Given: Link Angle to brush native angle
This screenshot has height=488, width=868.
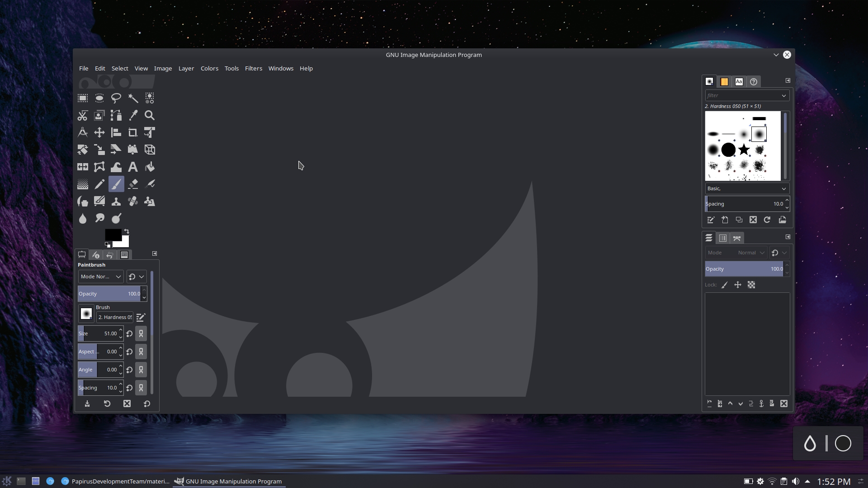Looking at the screenshot, I should pyautogui.click(x=141, y=370).
